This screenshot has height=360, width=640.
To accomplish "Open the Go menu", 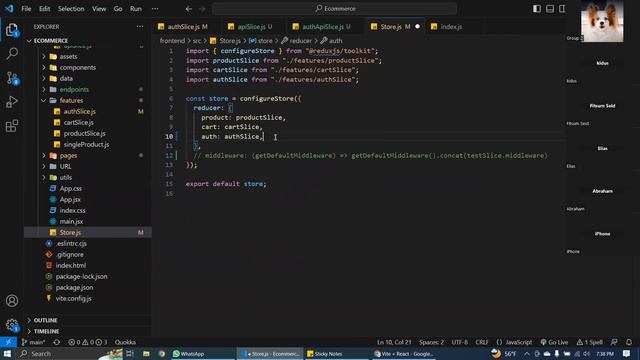I will (118, 9).
